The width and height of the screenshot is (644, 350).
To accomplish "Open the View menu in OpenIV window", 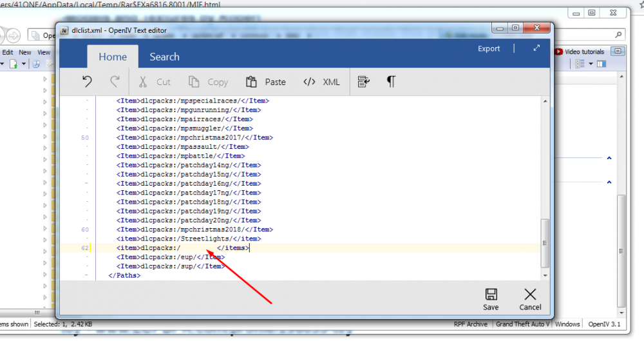I will click(x=44, y=52).
